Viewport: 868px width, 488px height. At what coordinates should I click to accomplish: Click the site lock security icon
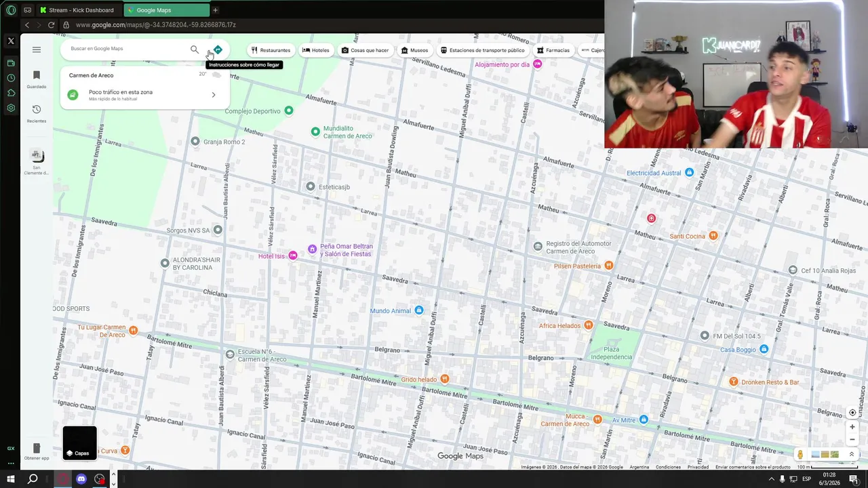pos(66,25)
